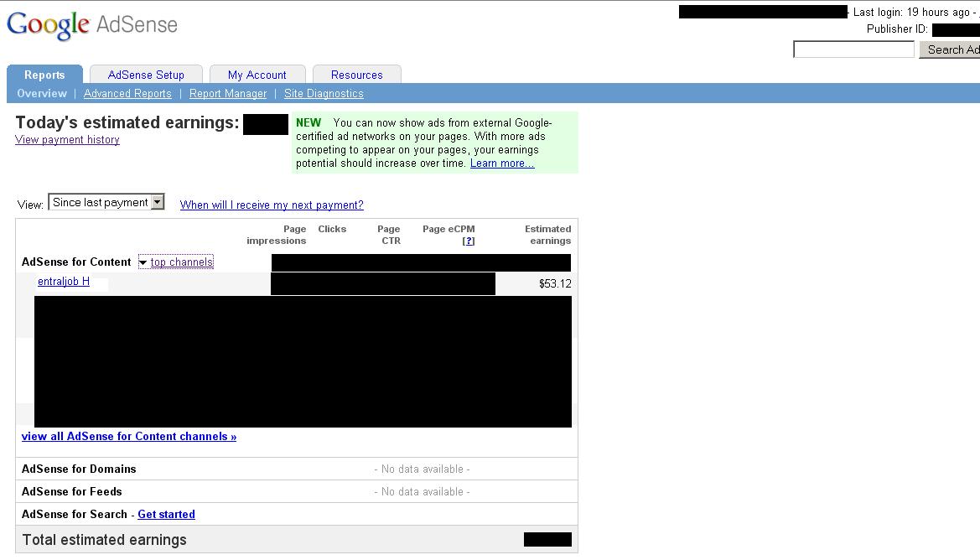Click the Google AdSense logo
This screenshot has width=980, height=560.
pyautogui.click(x=92, y=25)
